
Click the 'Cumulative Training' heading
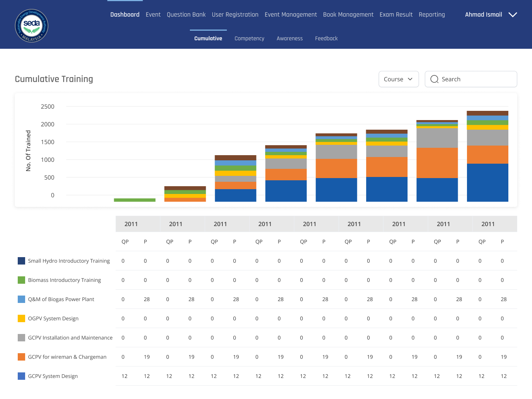point(54,79)
